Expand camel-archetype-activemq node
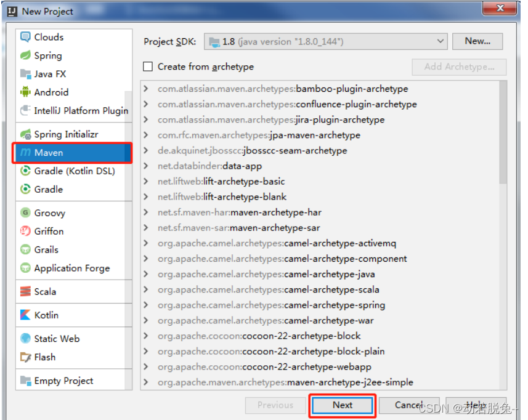This screenshot has height=420, width=528. click(x=146, y=243)
